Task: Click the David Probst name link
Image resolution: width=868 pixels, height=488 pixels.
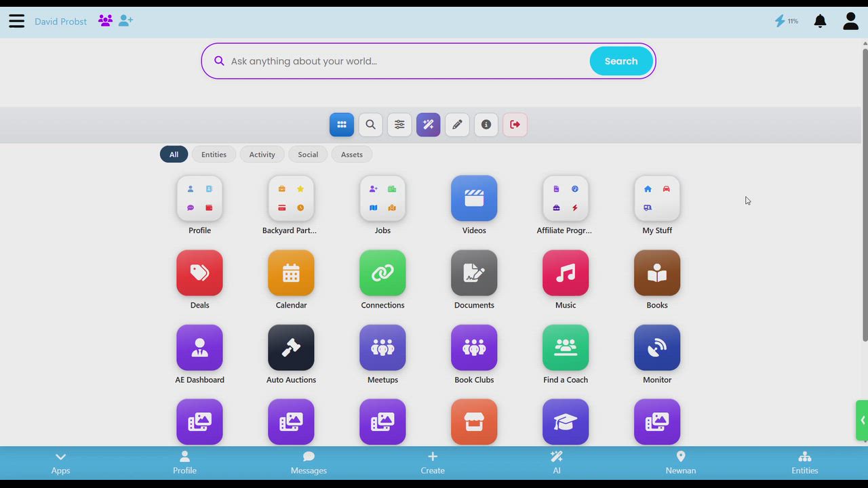Action: pyautogui.click(x=60, y=22)
